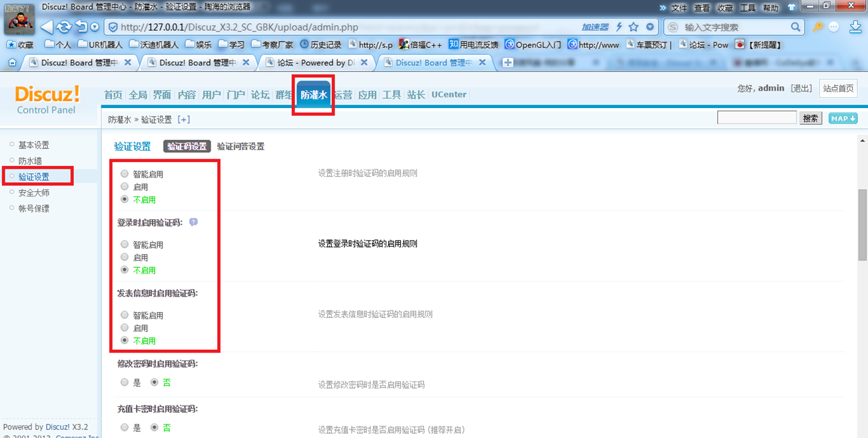Select 智能启用 for registration captcha
868x438 pixels.
click(125, 174)
